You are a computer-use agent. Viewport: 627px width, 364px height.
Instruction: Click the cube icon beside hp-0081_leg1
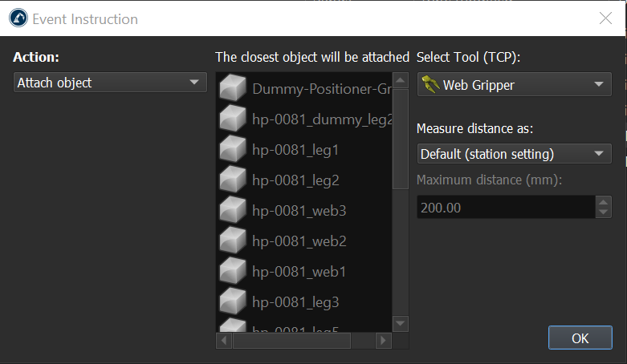(x=232, y=150)
